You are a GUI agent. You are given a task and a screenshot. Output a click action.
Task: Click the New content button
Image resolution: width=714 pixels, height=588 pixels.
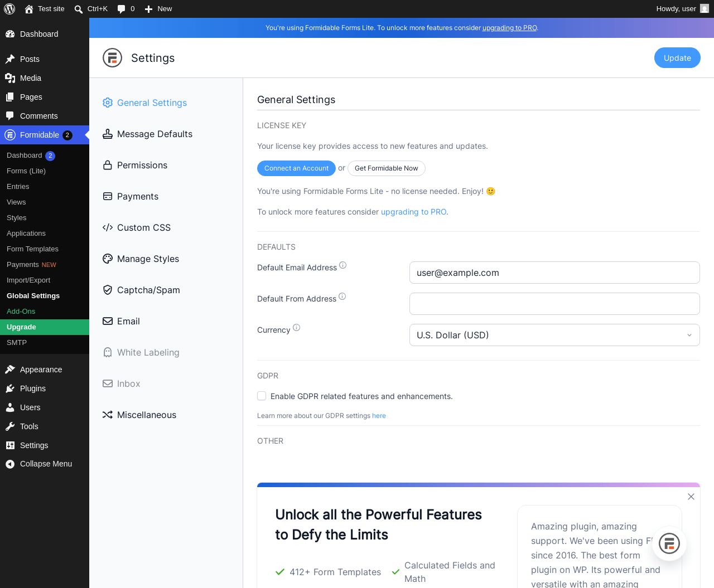click(x=158, y=9)
